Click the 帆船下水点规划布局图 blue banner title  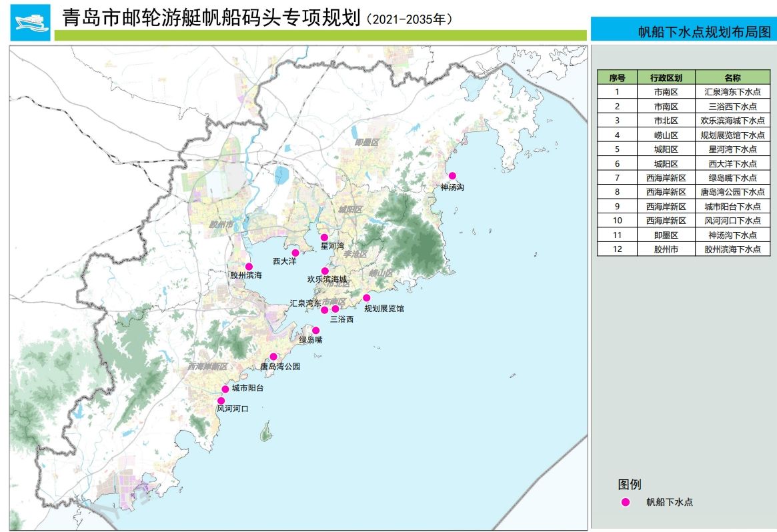[x=704, y=31]
